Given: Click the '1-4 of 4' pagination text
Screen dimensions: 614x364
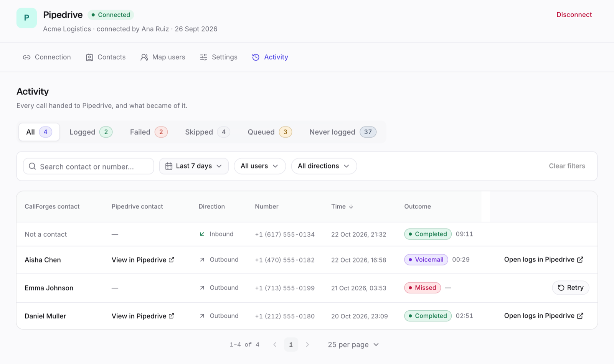Looking at the screenshot, I should [244, 344].
